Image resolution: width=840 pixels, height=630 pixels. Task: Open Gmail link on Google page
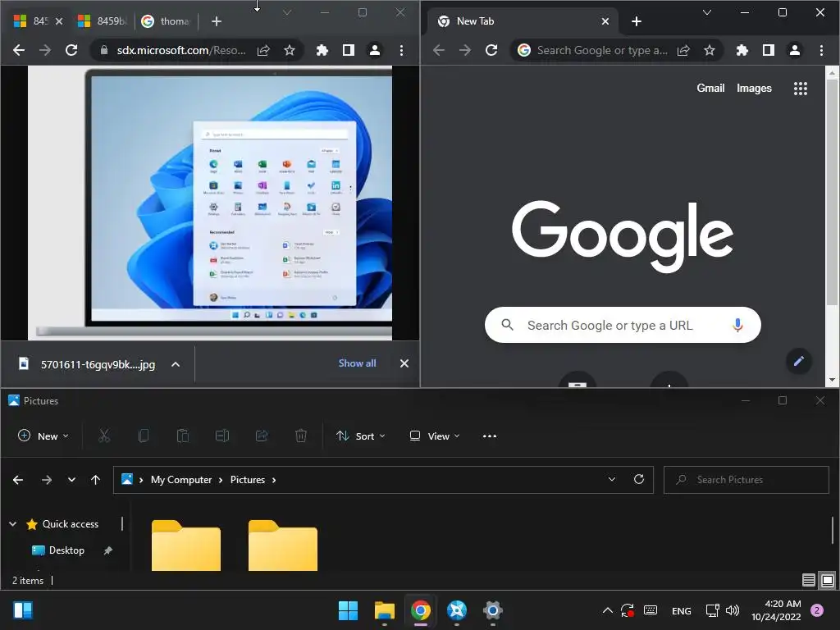click(x=710, y=89)
